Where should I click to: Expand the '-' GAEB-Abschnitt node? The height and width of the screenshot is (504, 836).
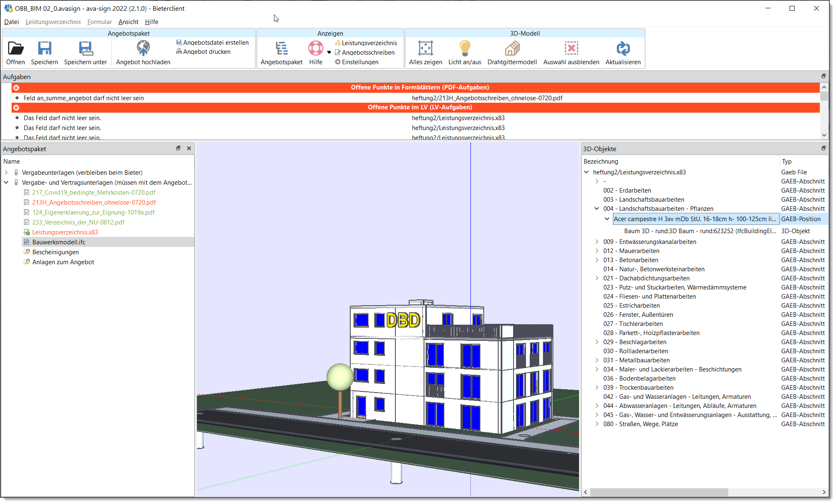597,181
